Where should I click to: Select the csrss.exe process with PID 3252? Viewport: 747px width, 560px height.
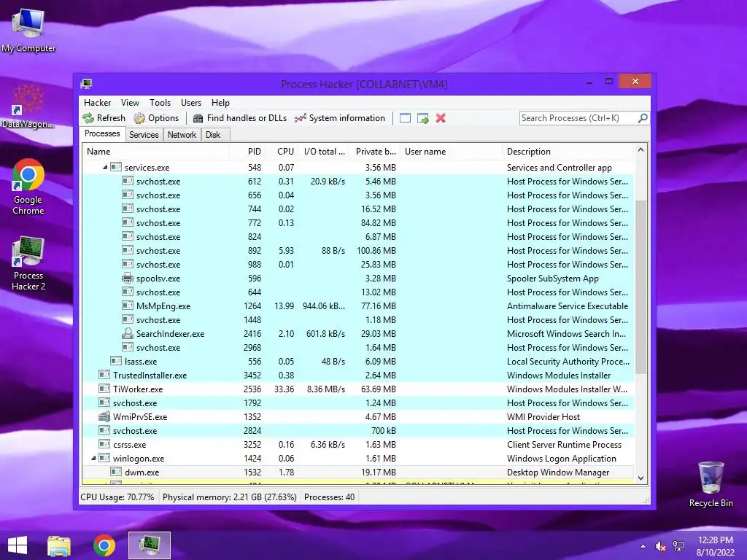pyautogui.click(x=357, y=444)
